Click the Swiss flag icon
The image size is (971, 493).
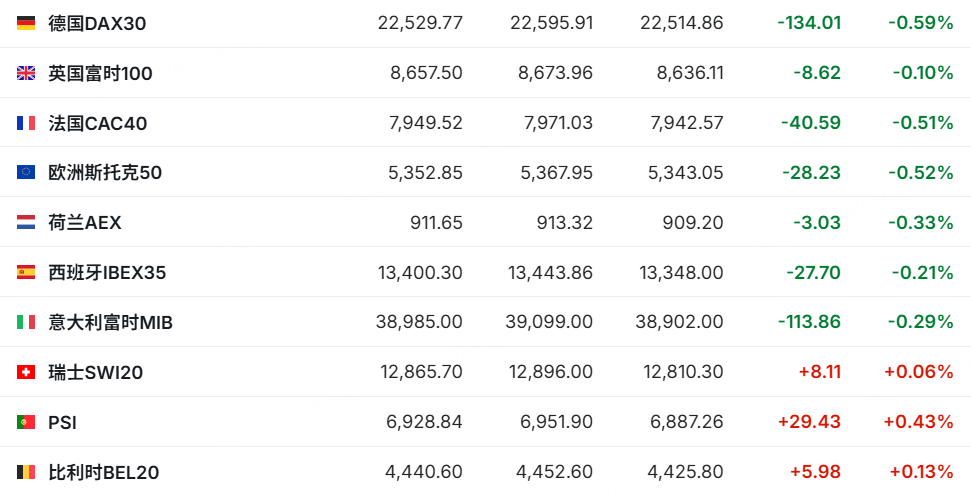[x=26, y=372]
